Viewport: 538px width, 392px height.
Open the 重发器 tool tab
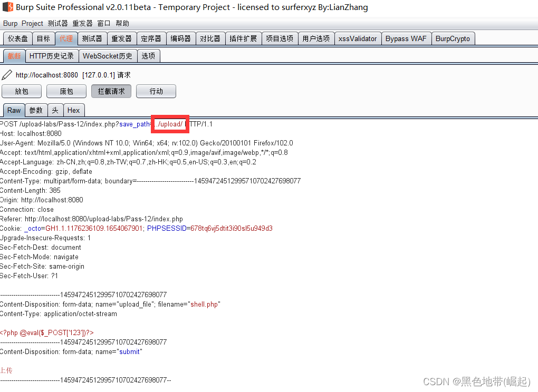tap(121, 38)
